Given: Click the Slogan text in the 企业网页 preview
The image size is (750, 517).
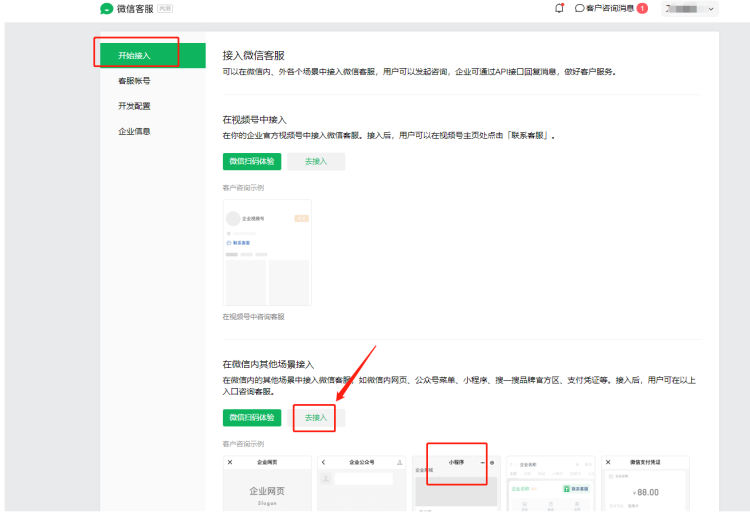Looking at the screenshot, I should (267, 503).
